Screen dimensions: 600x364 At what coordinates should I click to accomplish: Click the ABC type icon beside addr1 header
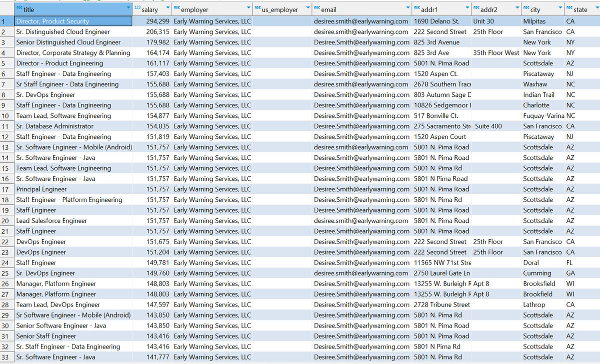coord(417,8)
